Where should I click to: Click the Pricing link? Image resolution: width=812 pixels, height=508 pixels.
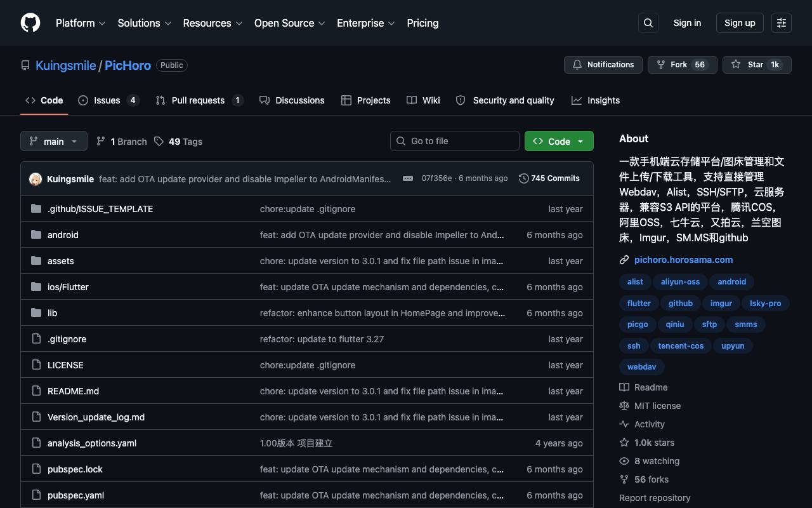coord(422,23)
